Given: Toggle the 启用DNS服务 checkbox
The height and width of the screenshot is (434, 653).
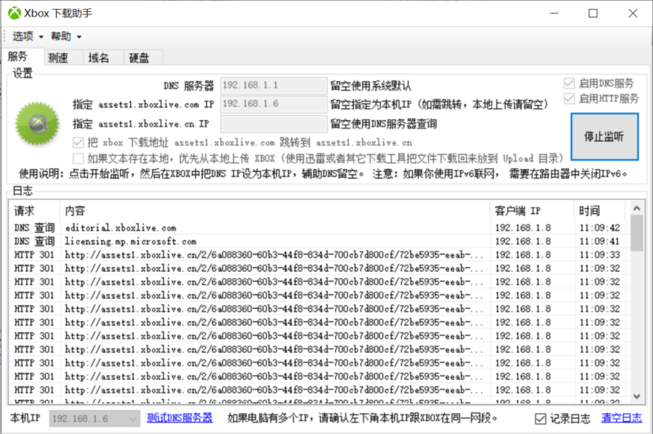Looking at the screenshot, I should 570,84.
